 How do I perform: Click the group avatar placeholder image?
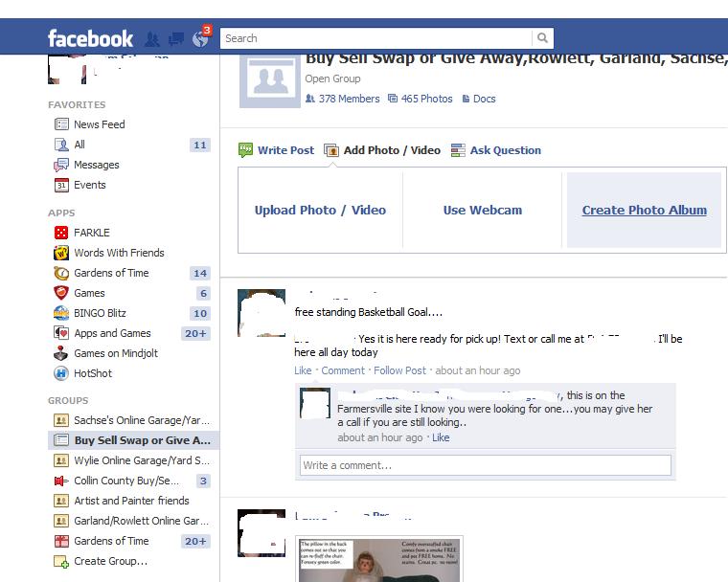click(270, 80)
